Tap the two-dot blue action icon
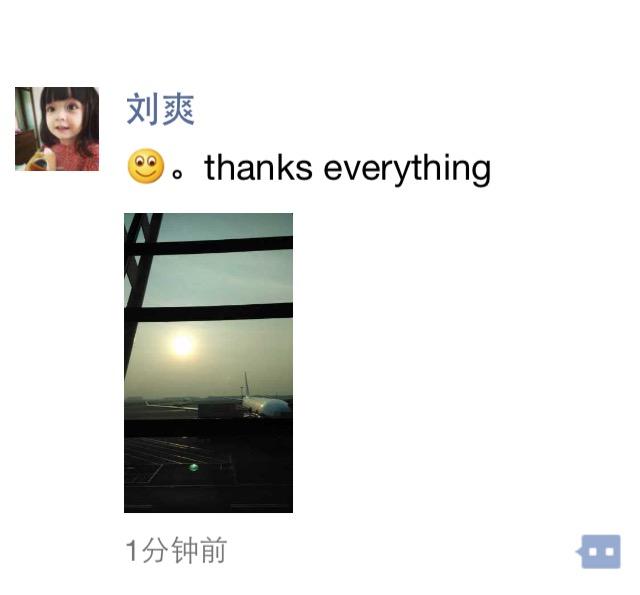 click(x=599, y=551)
